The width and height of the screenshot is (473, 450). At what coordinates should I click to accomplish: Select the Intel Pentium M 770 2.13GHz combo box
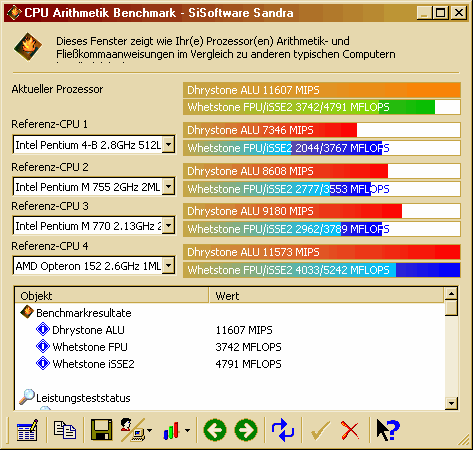tap(94, 226)
